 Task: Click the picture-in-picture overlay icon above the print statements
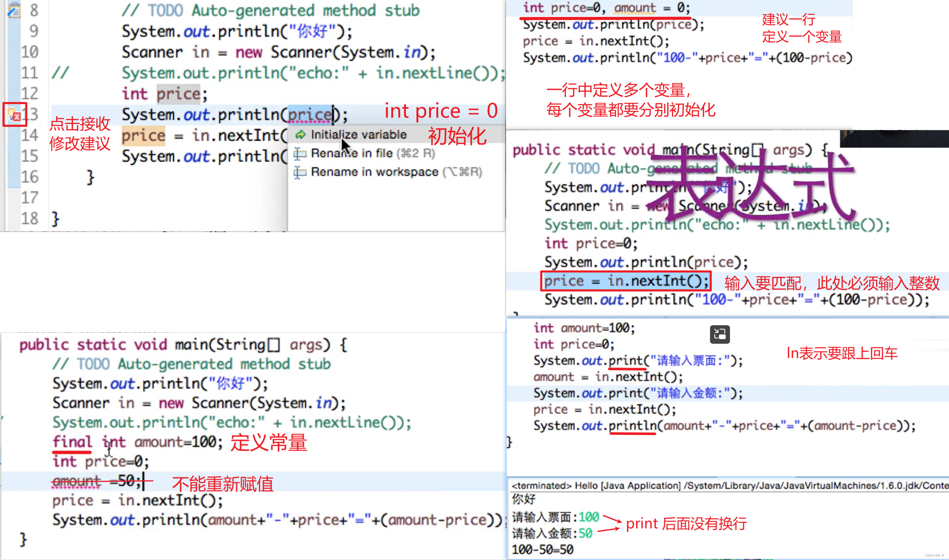coord(720,334)
